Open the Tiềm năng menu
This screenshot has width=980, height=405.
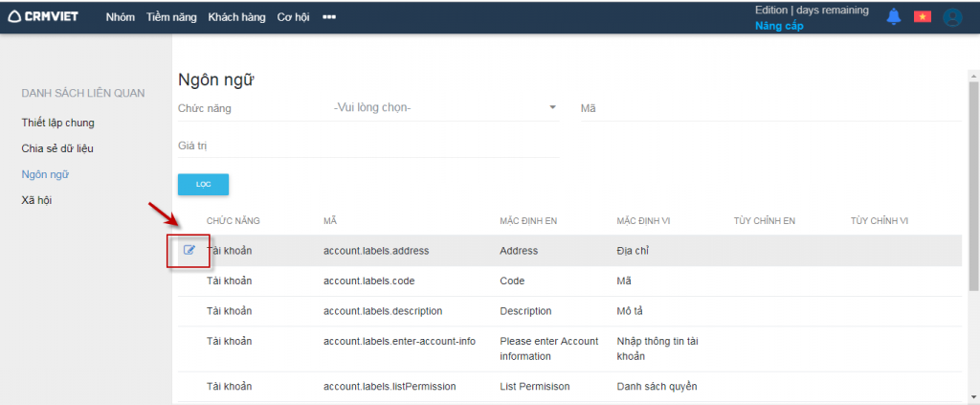click(172, 17)
